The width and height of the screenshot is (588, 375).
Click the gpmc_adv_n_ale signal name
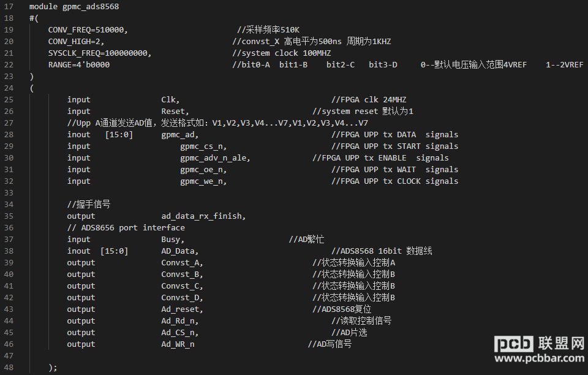point(213,158)
